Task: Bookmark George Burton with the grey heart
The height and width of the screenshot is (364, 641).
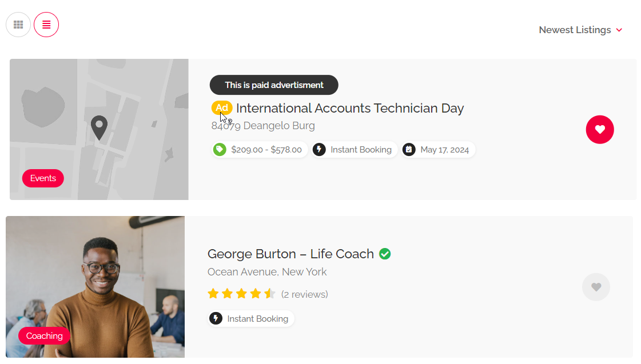Action: 596,287
